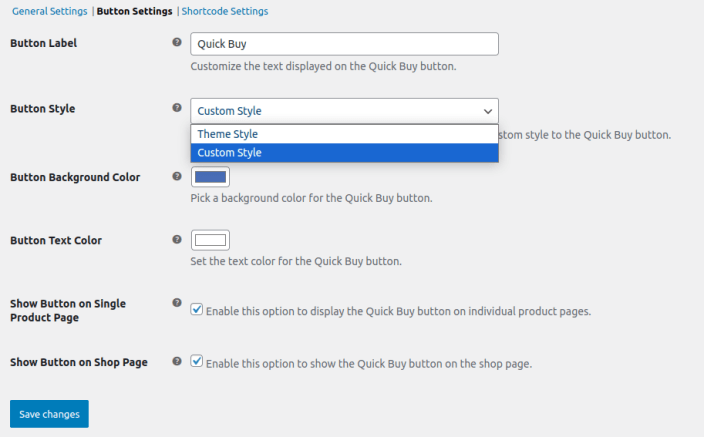Toggle Show Button on Shop Page checkbox
The height and width of the screenshot is (437, 704).
click(197, 362)
